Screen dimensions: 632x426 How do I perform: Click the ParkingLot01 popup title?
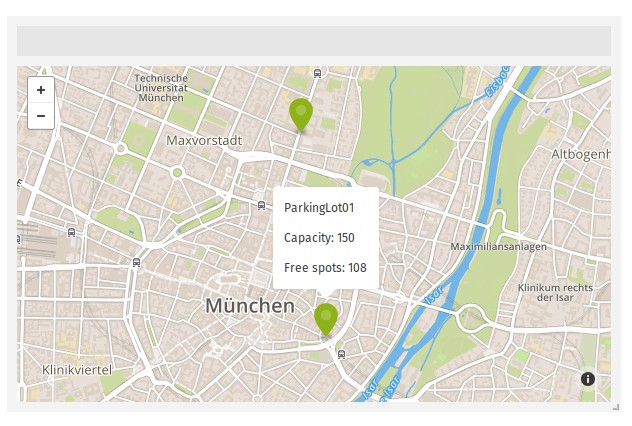(319, 208)
